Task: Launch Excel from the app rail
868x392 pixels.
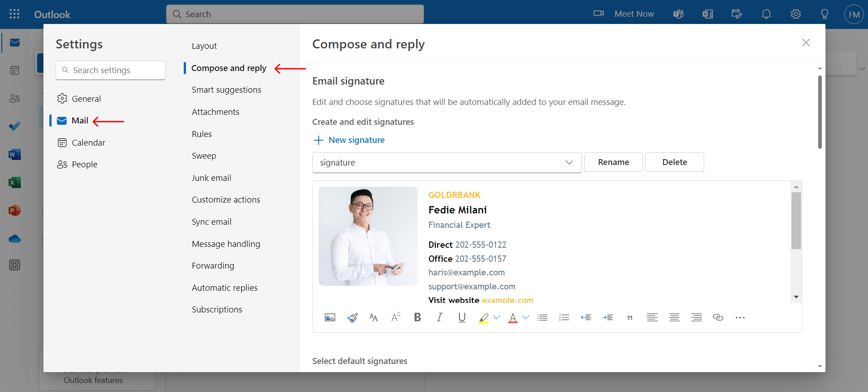Action: pyautogui.click(x=14, y=182)
